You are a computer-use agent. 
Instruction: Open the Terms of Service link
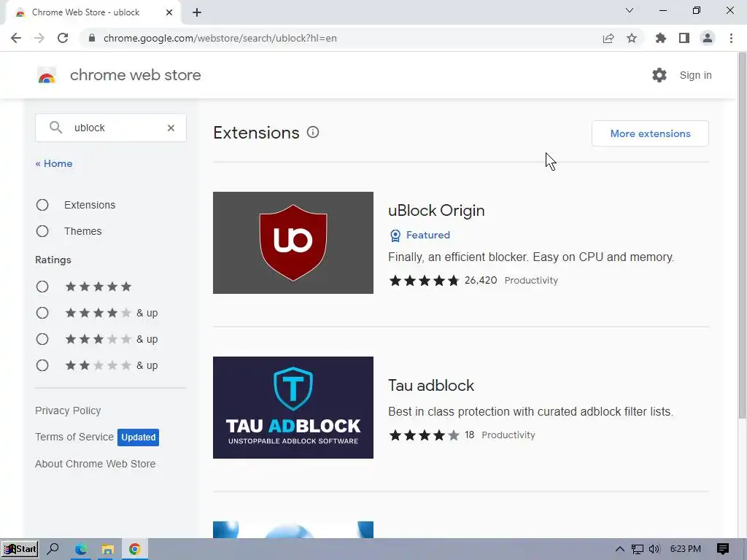[x=74, y=437]
